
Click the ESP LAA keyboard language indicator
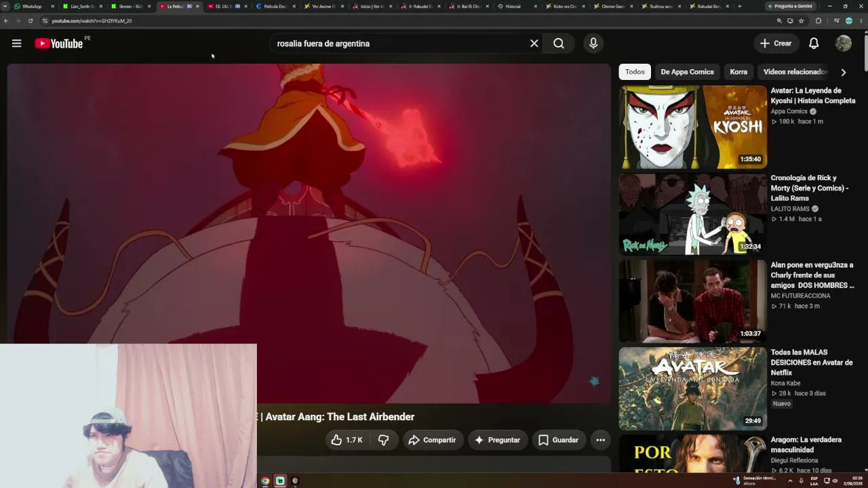tap(814, 481)
